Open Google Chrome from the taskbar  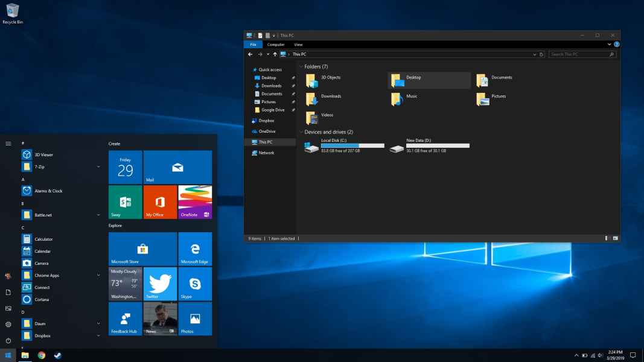(x=42, y=355)
